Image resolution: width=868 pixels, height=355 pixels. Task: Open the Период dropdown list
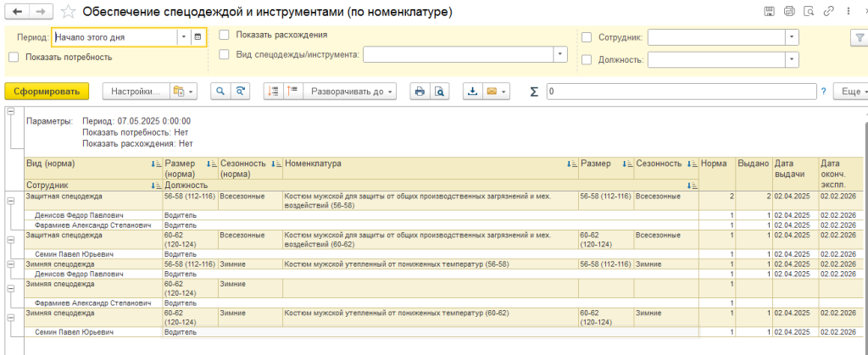183,37
